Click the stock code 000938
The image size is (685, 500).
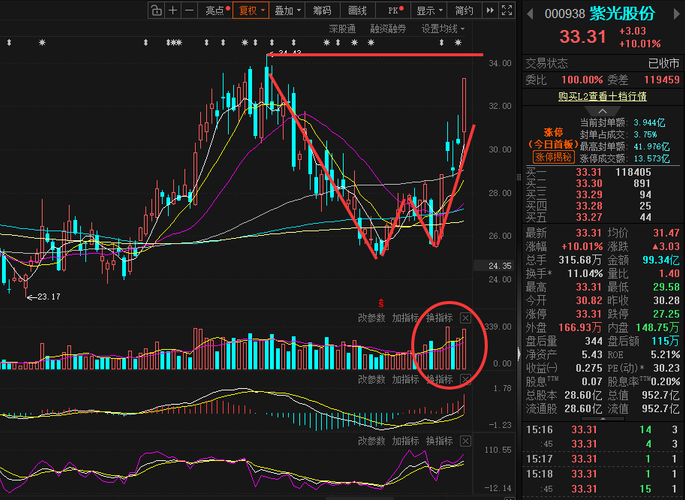click(x=564, y=14)
